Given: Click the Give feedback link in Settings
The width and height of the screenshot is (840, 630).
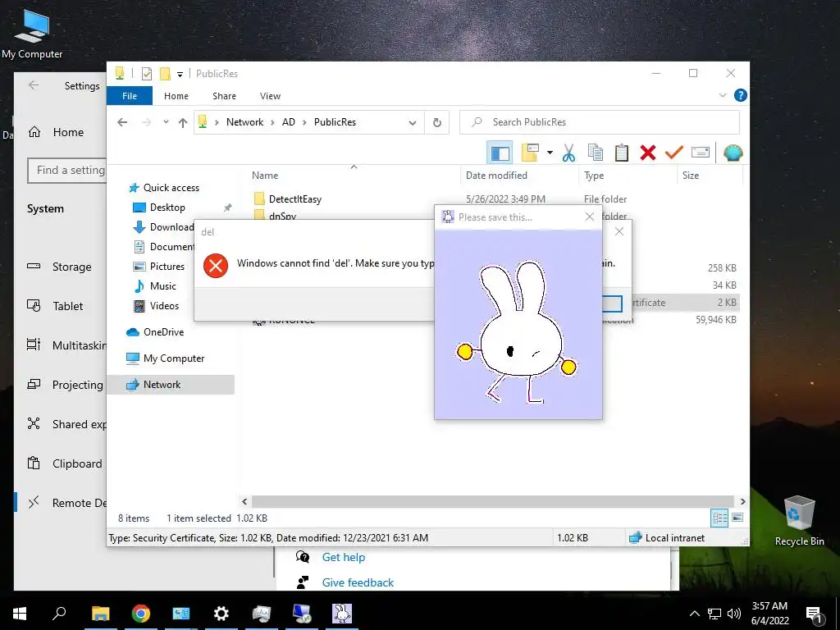Looking at the screenshot, I should [x=358, y=582].
